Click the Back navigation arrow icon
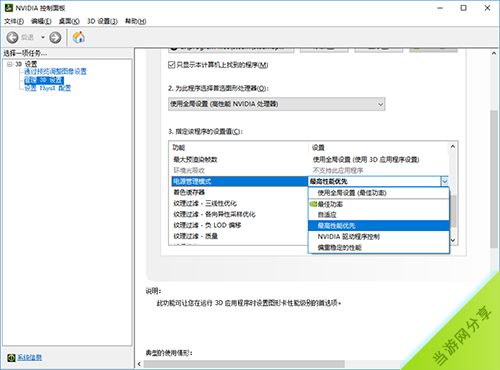The image size is (500, 370). (x=13, y=37)
